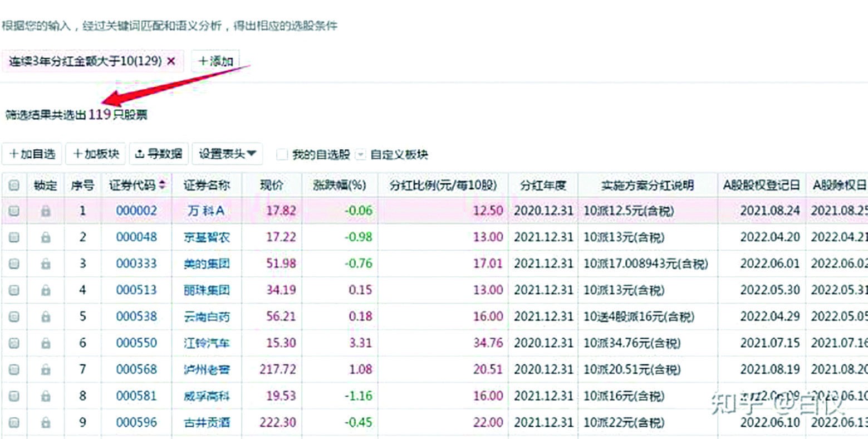Image resolution: width=868 pixels, height=439 pixels.
Task: Click the lock icon on 美的集团 row
Action: click(x=46, y=263)
